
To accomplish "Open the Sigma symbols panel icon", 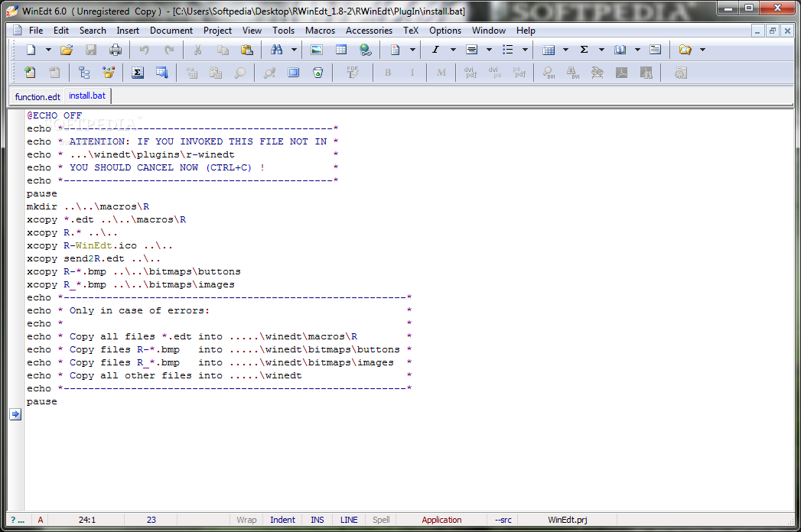I will (138, 73).
